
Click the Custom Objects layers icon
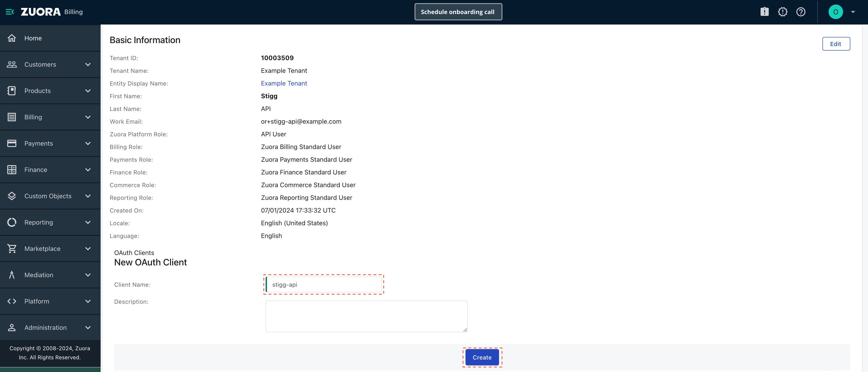[12, 196]
